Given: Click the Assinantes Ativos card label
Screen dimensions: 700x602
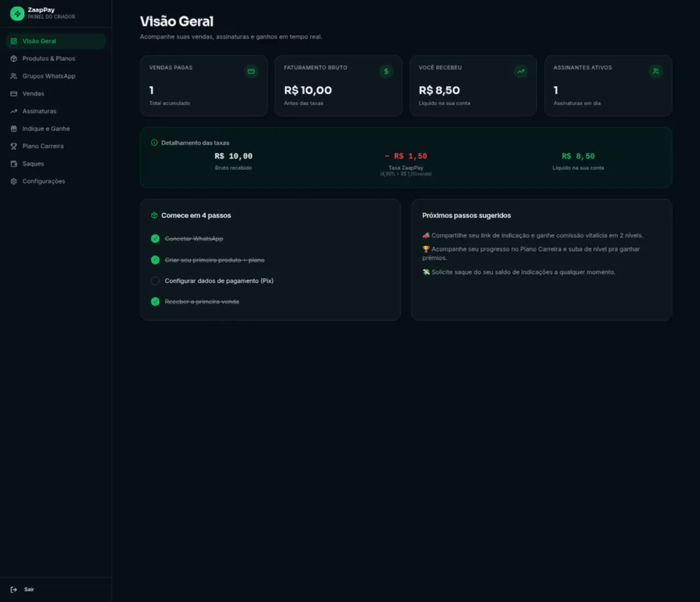Looking at the screenshot, I should pyautogui.click(x=582, y=68).
